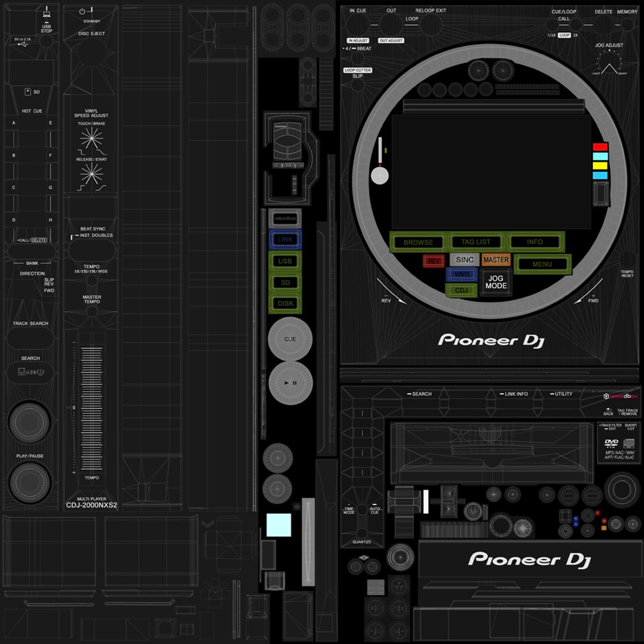
Task: Select the green CDJ mode button
Action: coord(461,290)
